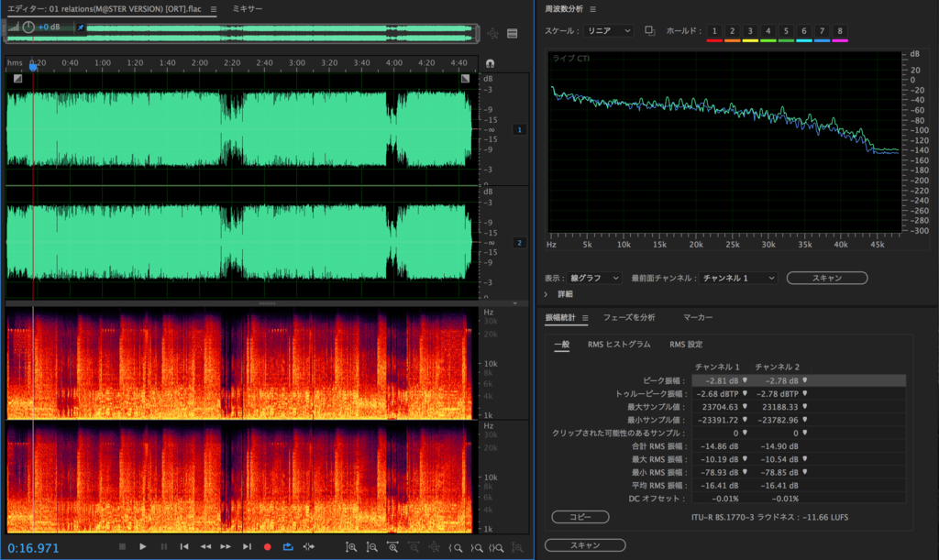
Task: Click the Stop transport button
Action: point(122,546)
